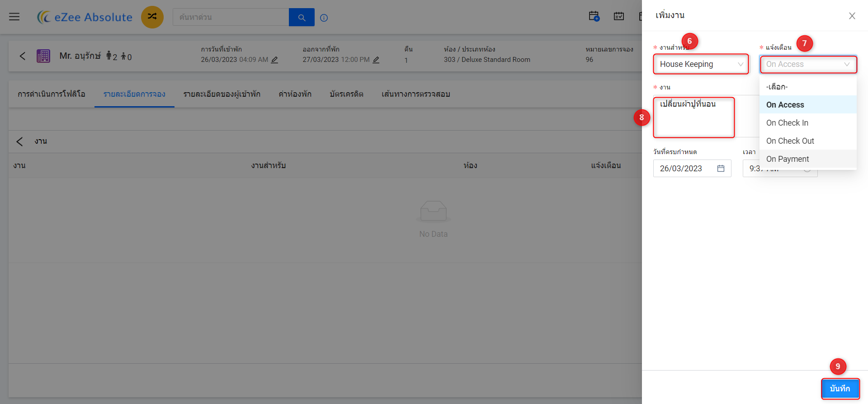The width and height of the screenshot is (868, 404).
Task: Switch to ค่าห้องพัก tab
Action: 295,94
